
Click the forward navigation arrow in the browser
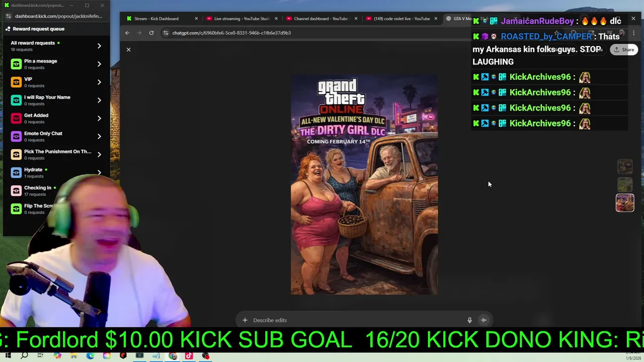coord(139,33)
